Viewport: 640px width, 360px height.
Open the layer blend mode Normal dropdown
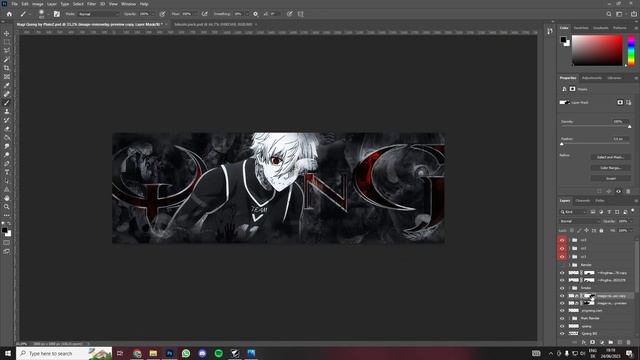click(x=580, y=221)
